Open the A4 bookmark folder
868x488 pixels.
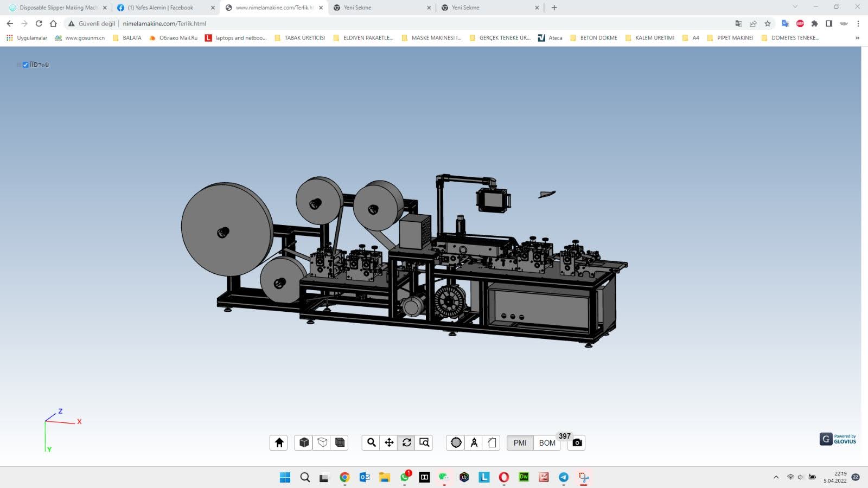coord(691,38)
